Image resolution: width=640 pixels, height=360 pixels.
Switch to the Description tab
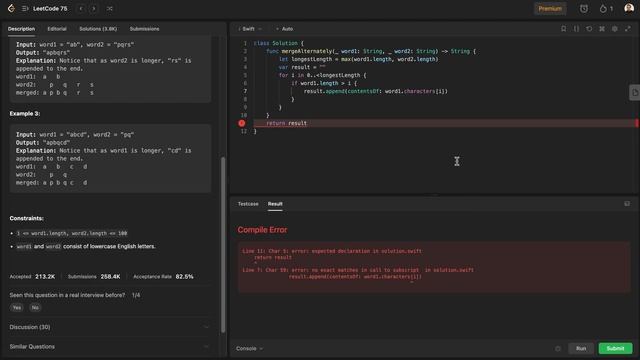click(21, 29)
